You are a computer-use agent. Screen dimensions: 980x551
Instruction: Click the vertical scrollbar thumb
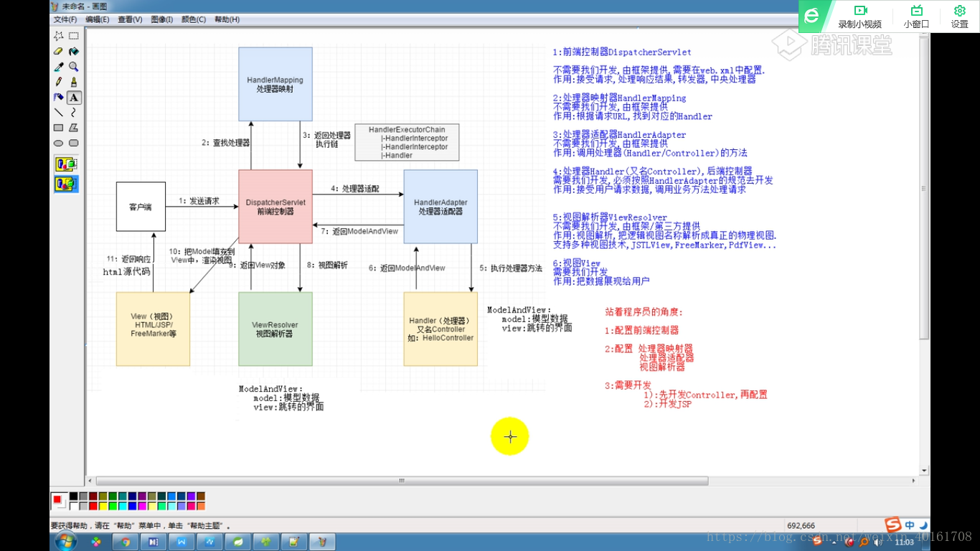tap(925, 188)
